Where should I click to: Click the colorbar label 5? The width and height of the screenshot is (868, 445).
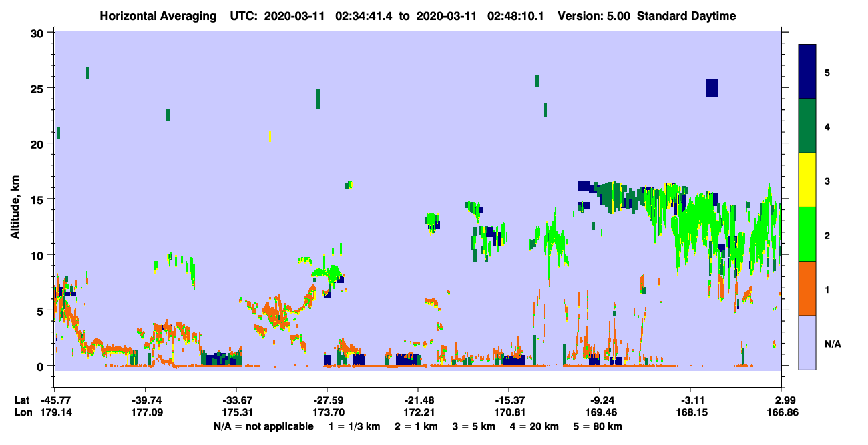(827, 73)
